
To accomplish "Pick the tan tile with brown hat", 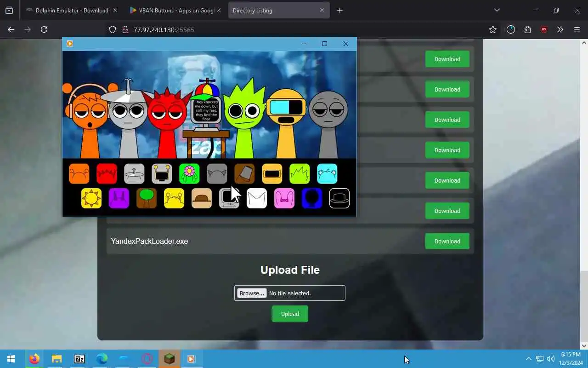I will coord(202,198).
